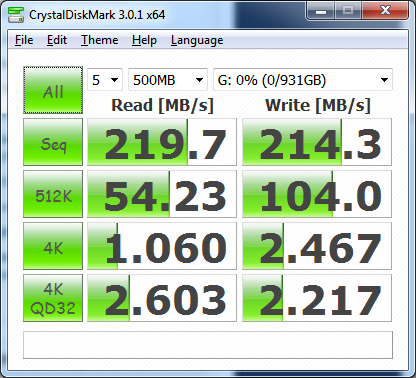Viewport: 416px width, 378px height.
Task: Click the Seq read result 219.7
Action: pos(162,142)
